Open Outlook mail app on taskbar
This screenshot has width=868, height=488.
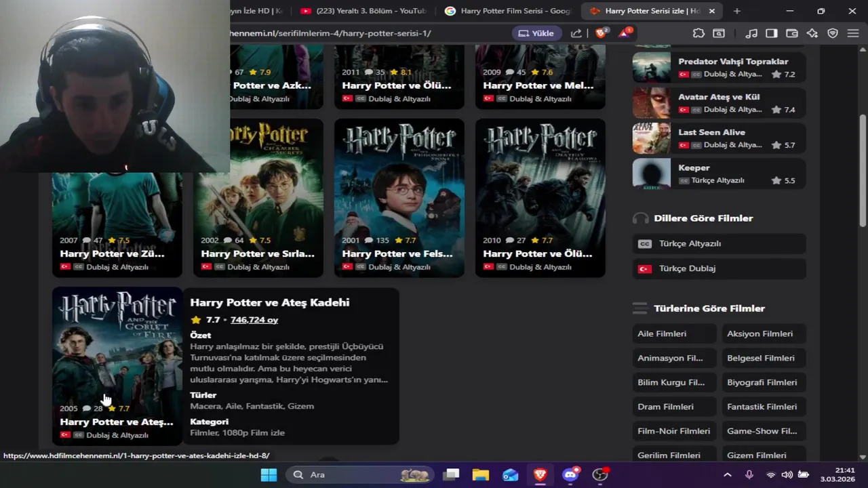pyautogui.click(x=511, y=474)
